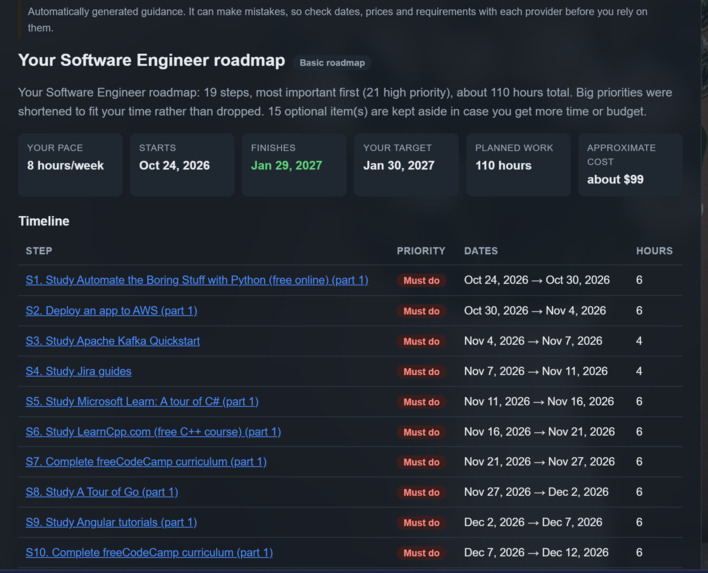Screen dimensions: 708x573
Task: Open S3 Study Apache Kafka Quickstart link
Action: click(113, 341)
